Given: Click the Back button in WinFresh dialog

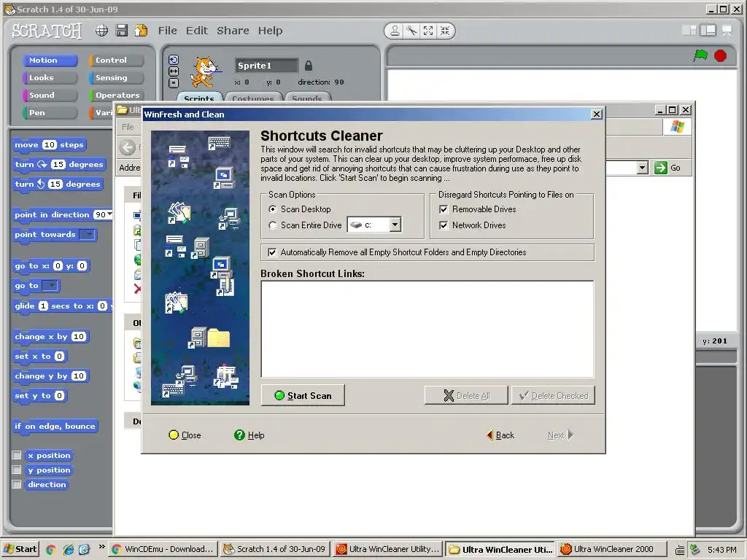Looking at the screenshot, I should click(500, 435).
